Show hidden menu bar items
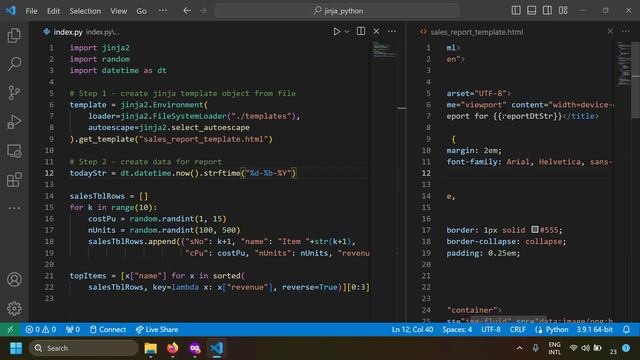Screen dimensions: 640x360 pyautogui.click(x=162, y=11)
